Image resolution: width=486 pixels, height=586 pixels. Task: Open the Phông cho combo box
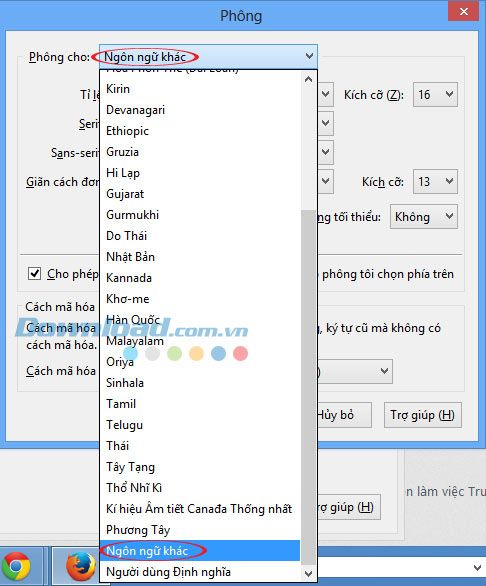point(208,56)
